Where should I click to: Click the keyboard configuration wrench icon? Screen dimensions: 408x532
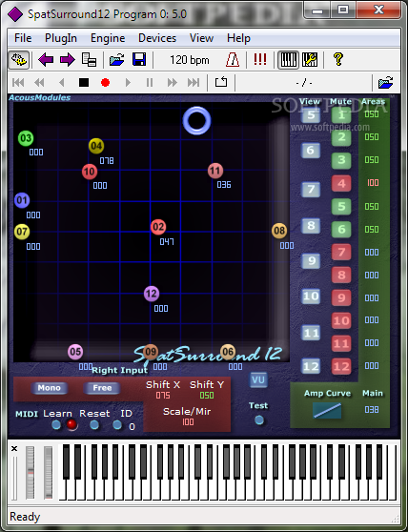309,60
